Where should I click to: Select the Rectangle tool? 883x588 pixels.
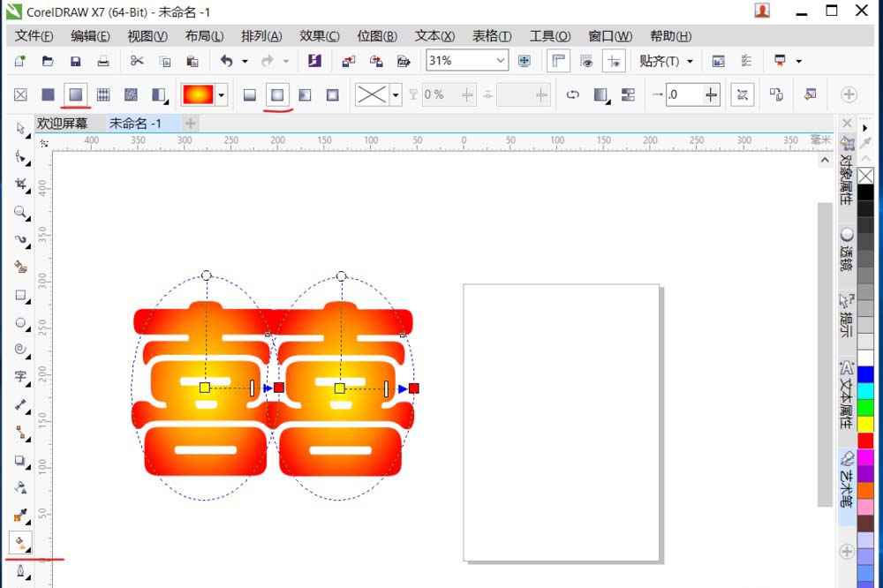click(21, 295)
